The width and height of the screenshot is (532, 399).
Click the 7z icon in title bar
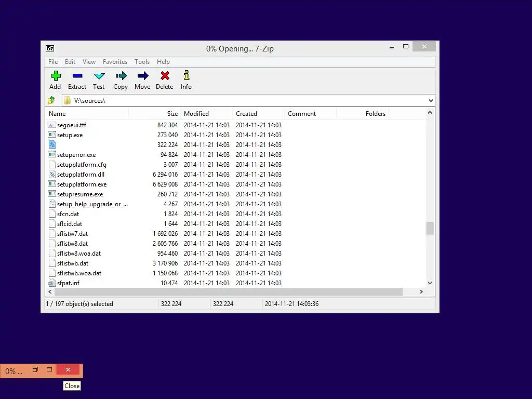[x=50, y=48]
